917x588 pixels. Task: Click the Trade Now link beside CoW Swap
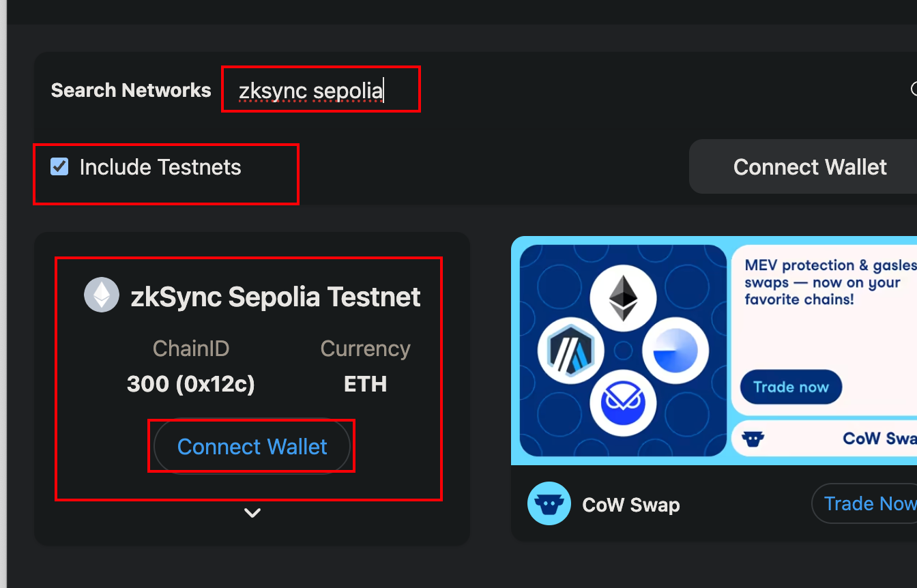coord(865,503)
